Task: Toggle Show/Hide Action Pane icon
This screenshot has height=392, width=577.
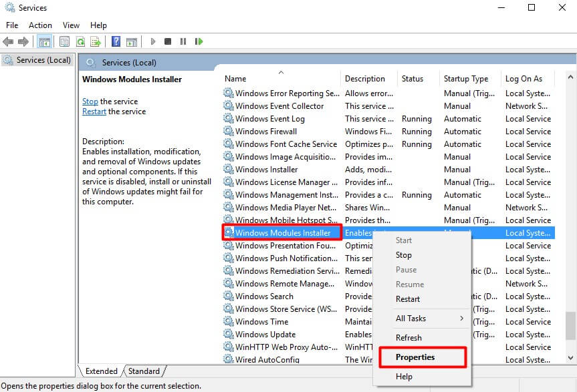Action: point(131,41)
